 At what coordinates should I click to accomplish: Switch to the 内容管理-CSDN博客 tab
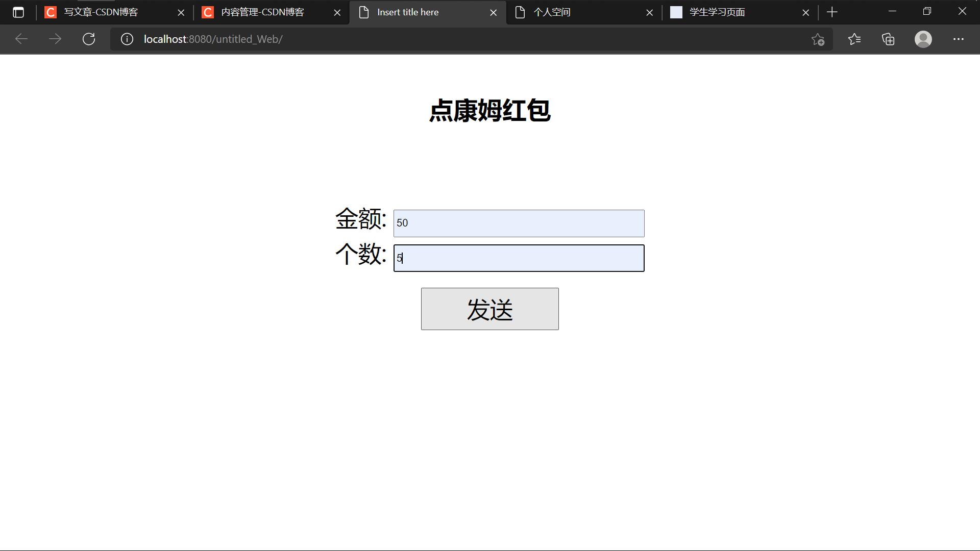[271, 12]
